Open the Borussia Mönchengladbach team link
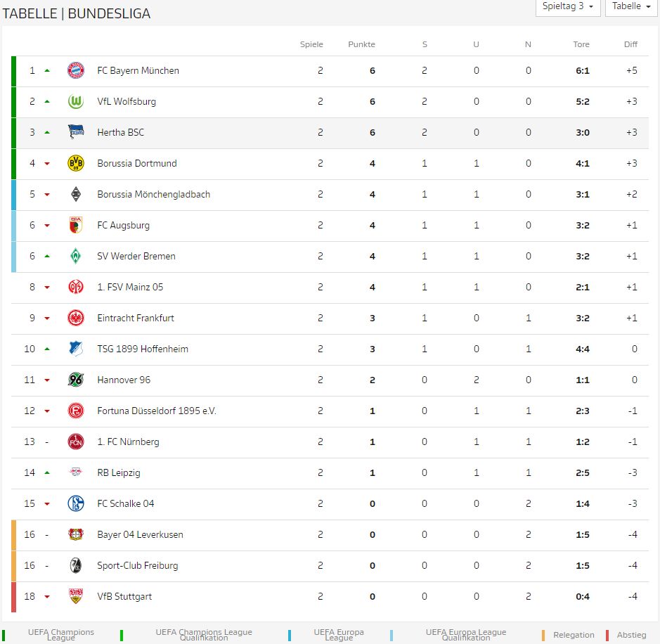 pyautogui.click(x=153, y=195)
